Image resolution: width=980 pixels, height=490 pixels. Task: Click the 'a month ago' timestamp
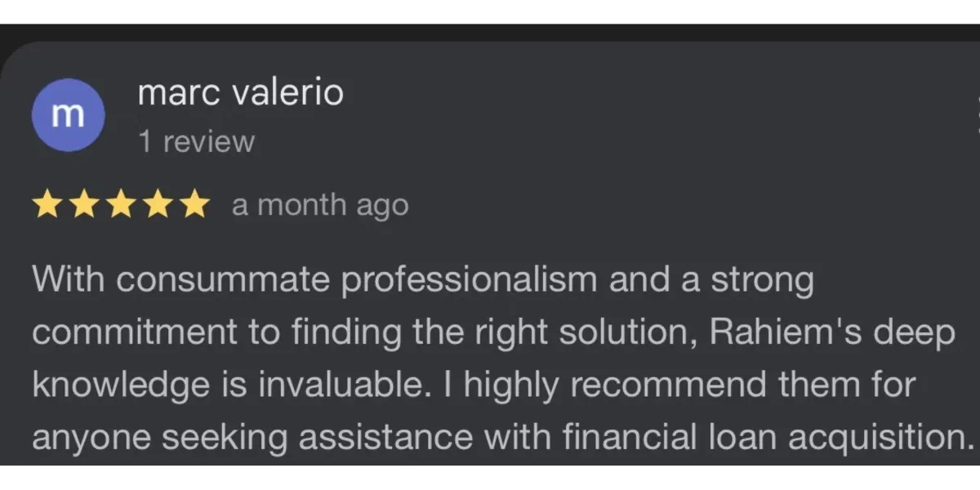point(320,205)
